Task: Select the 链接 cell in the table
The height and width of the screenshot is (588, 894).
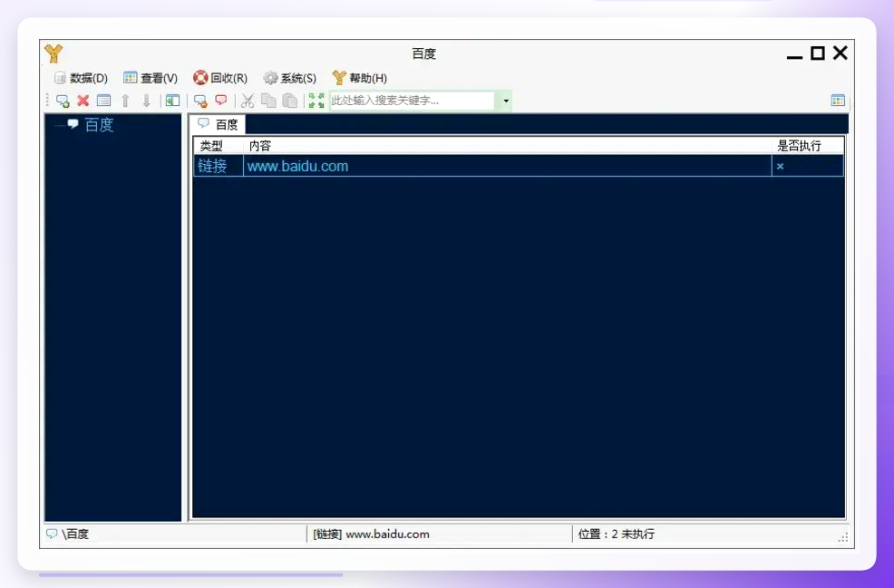Action: 219,167
